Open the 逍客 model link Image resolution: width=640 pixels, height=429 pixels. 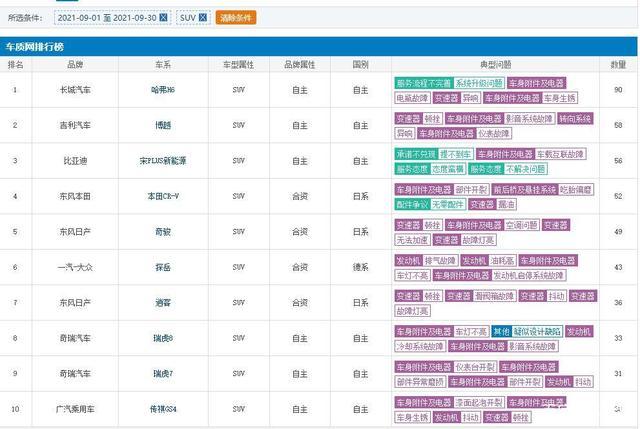[163, 303]
